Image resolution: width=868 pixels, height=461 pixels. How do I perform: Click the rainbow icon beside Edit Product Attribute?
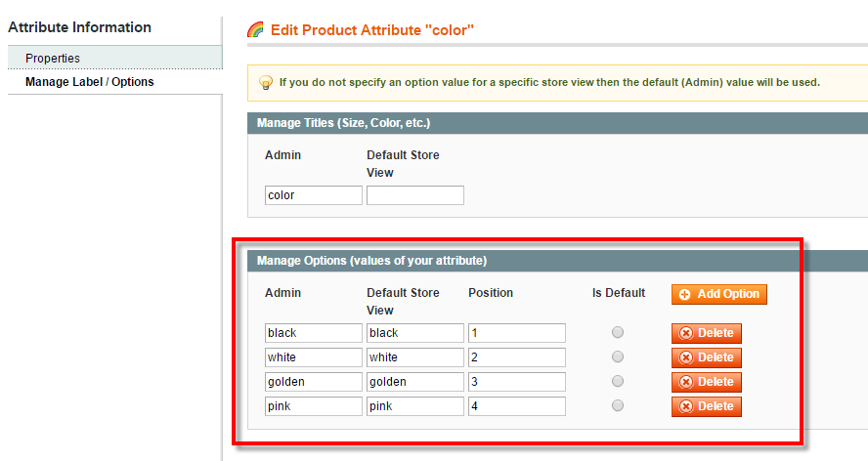coord(256,30)
